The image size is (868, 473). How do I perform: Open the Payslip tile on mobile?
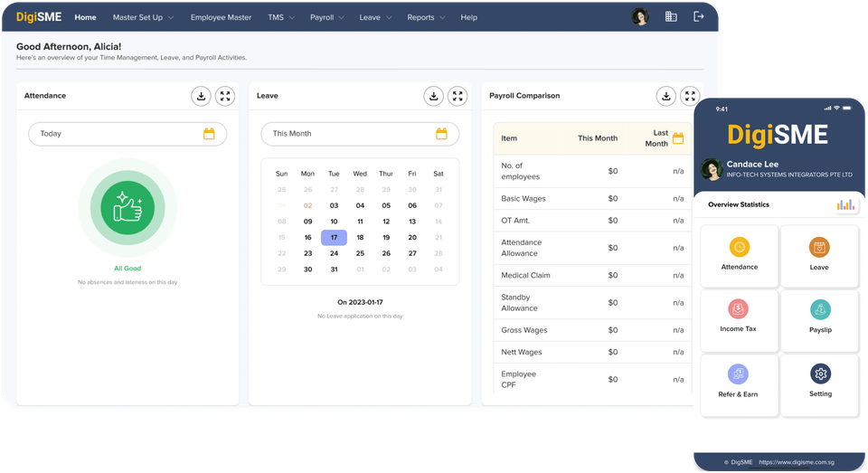pos(819,316)
